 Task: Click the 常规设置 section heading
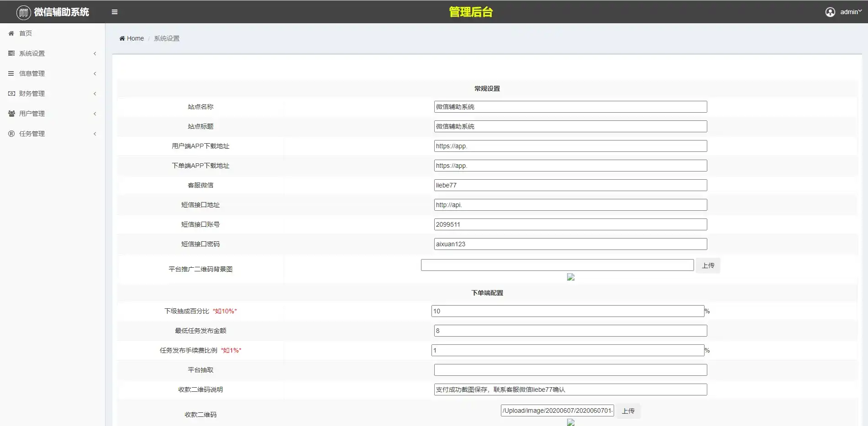[x=487, y=88]
